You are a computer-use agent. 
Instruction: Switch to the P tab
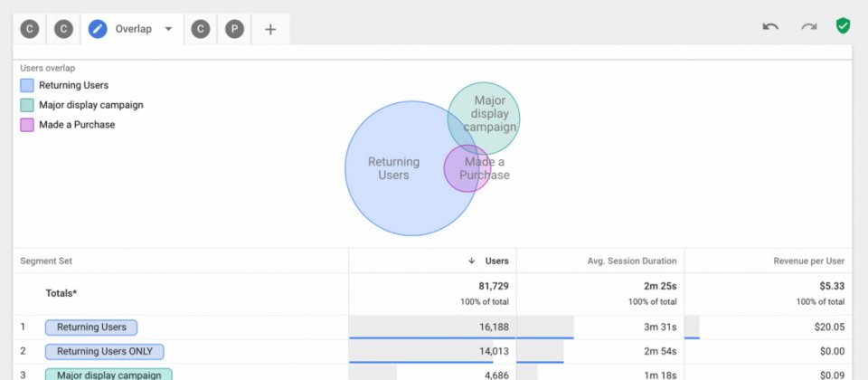click(x=234, y=29)
